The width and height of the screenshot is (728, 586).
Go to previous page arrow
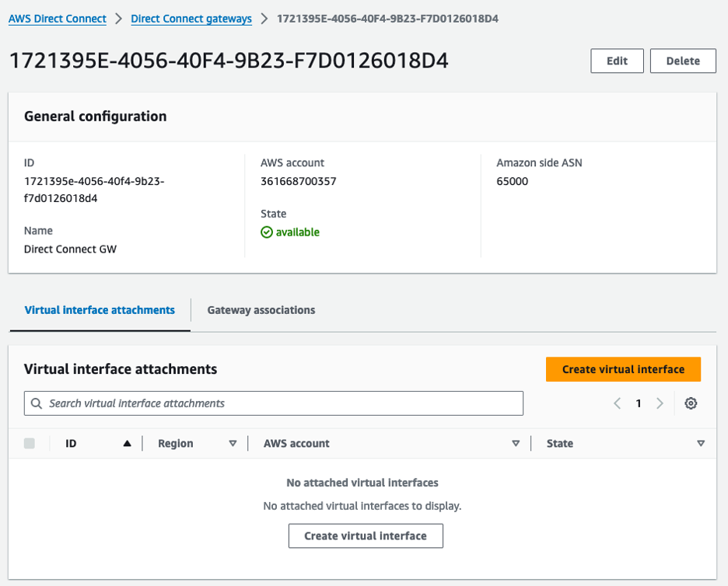617,403
